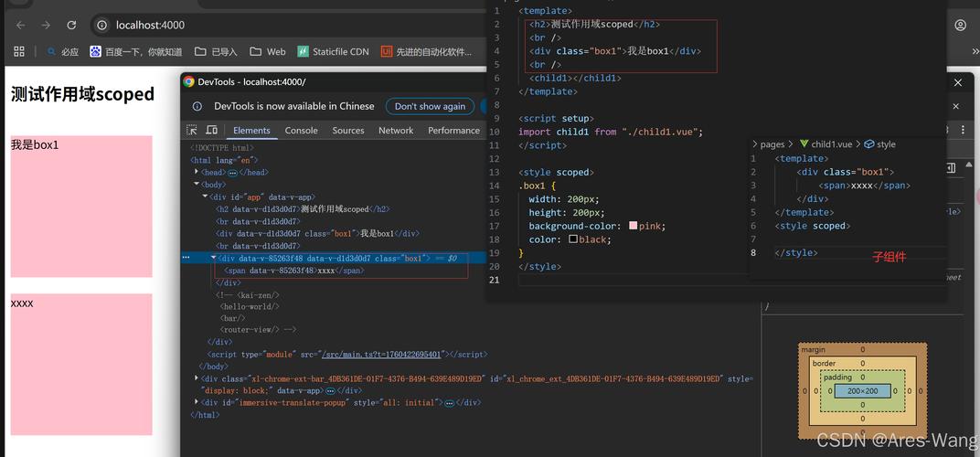Click child1.vue in the editor breadcrumb
The height and width of the screenshot is (457, 980).
831,143
